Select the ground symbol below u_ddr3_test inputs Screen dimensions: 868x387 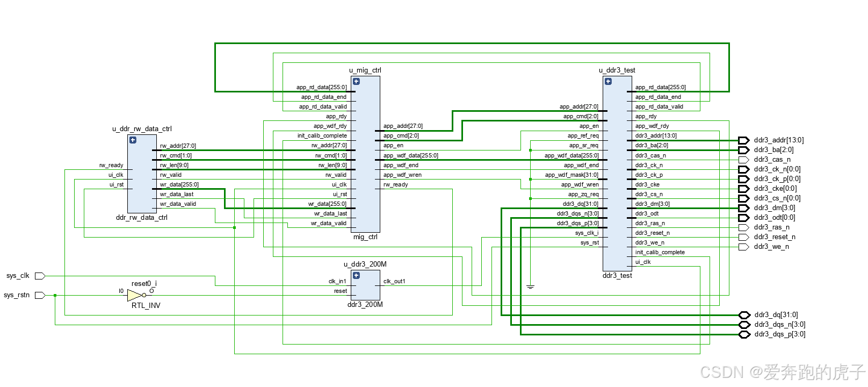click(x=530, y=287)
